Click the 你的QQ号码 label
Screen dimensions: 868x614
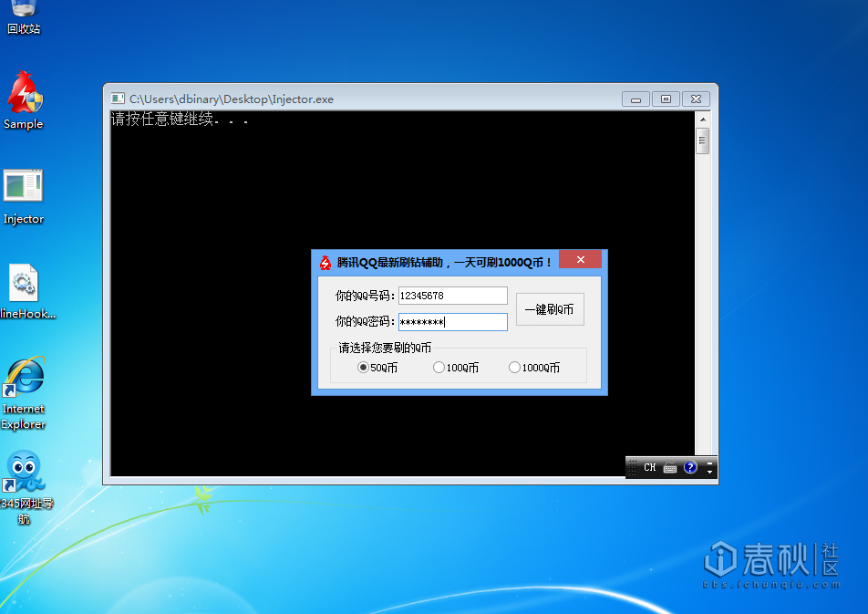tap(365, 296)
